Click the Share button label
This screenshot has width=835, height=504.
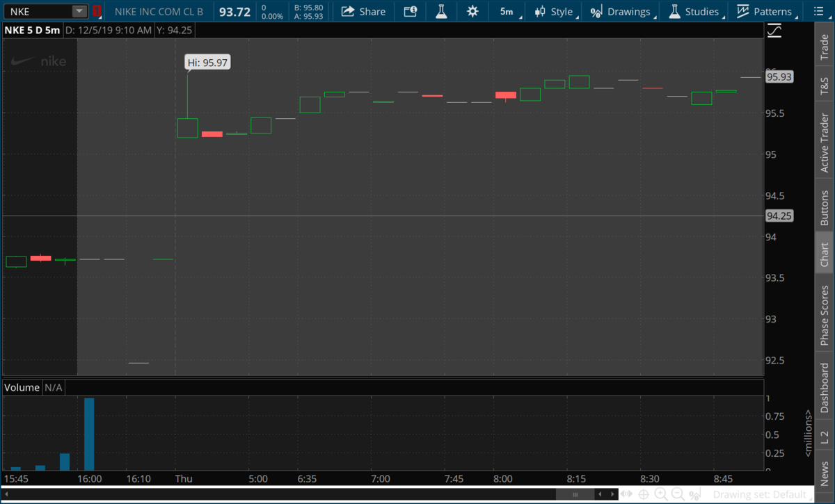click(x=372, y=11)
